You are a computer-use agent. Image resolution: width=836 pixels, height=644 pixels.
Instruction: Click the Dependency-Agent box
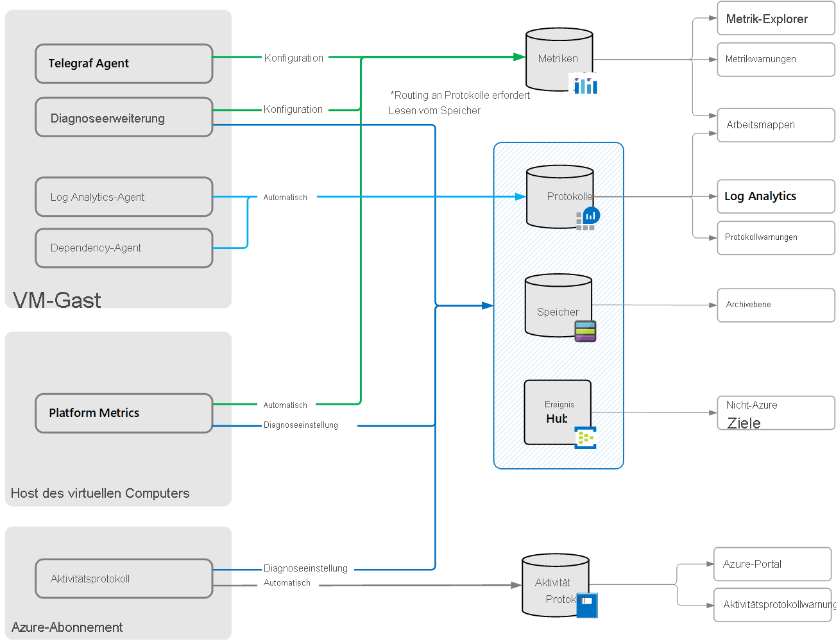(x=124, y=248)
